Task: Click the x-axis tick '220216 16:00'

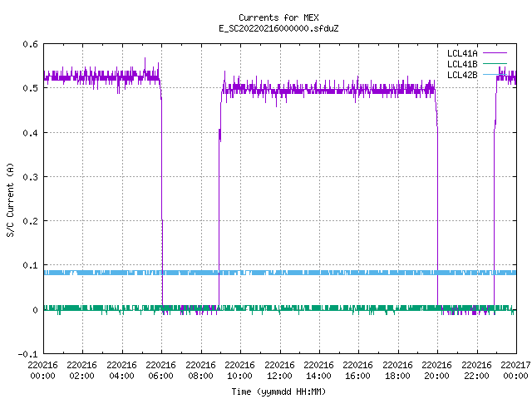Action: tap(358, 371)
